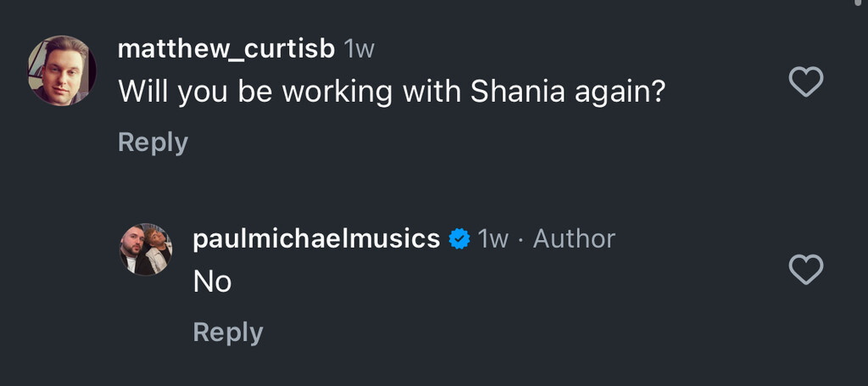Click the dot separator before Author
Viewport: 868px width, 386px height.
click(520, 240)
